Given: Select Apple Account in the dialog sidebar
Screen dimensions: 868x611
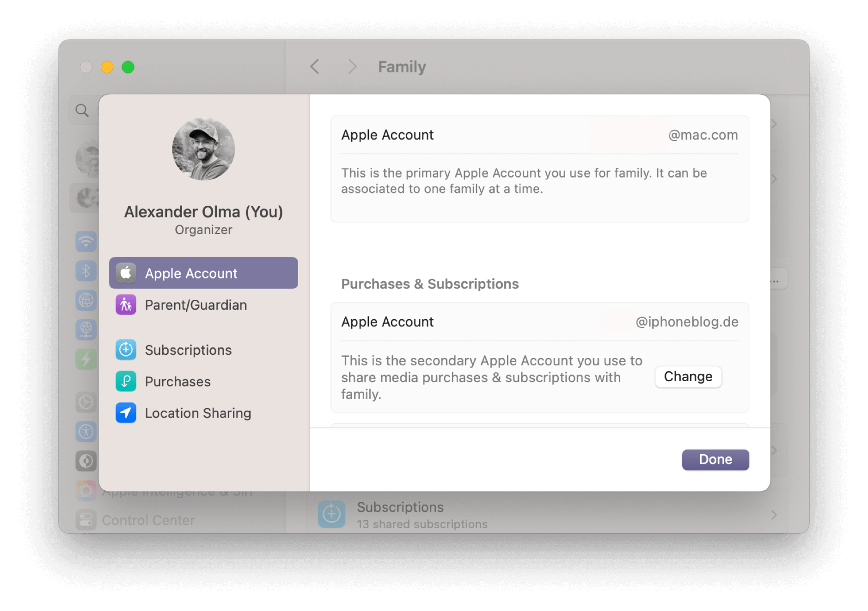Looking at the screenshot, I should [x=203, y=273].
